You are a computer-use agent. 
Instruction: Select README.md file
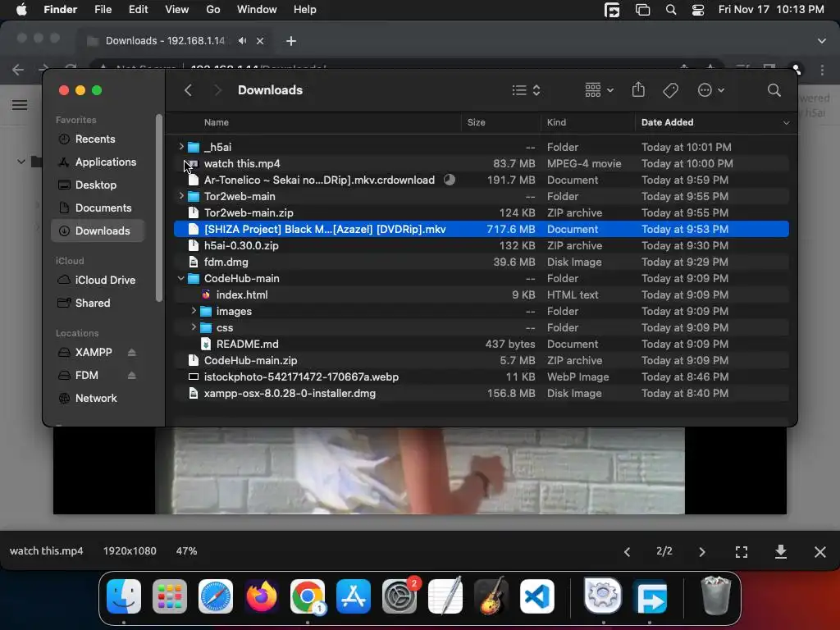[481, 344]
